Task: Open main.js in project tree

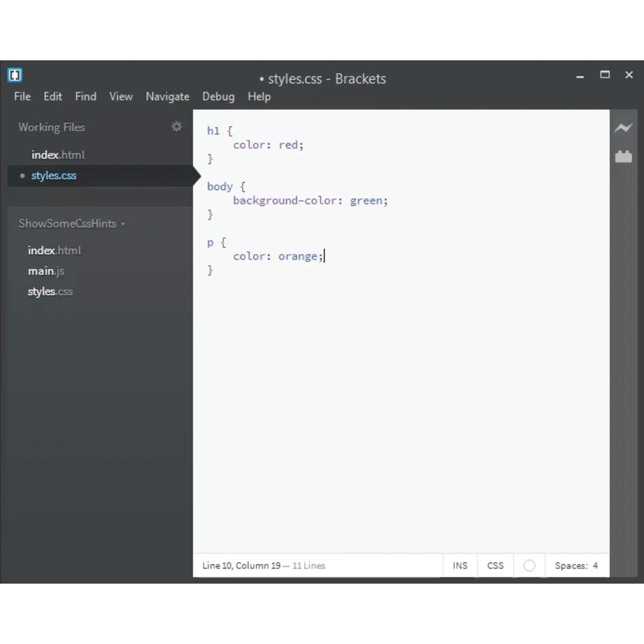Action: coord(46,271)
